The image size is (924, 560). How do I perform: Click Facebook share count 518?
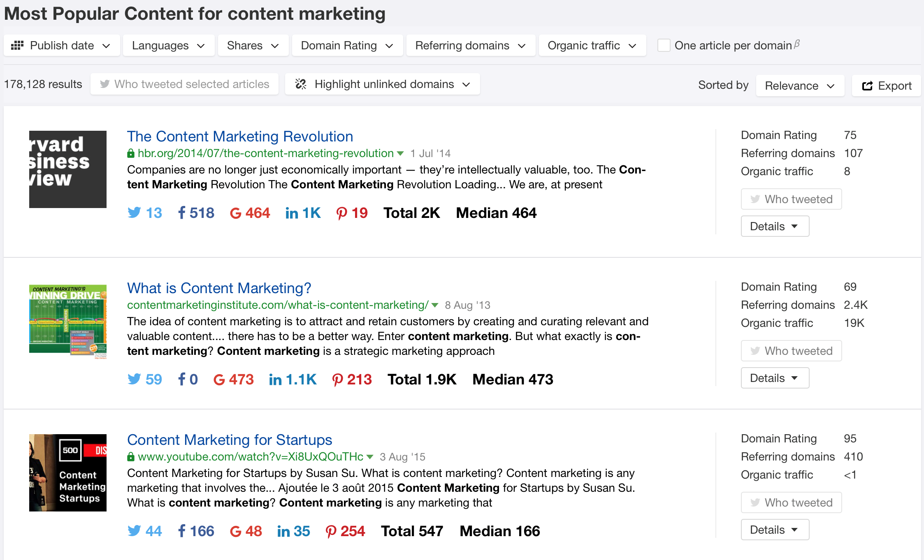(196, 213)
